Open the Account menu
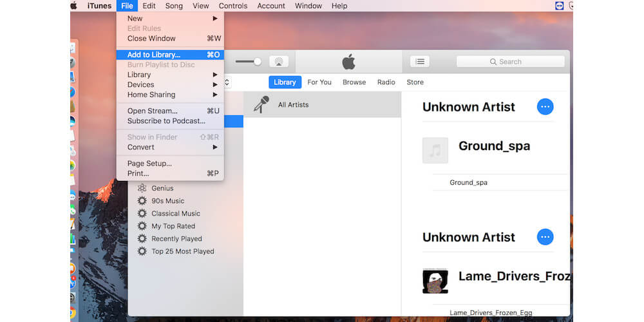Viewport: 644px width, 322px height. (x=271, y=6)
